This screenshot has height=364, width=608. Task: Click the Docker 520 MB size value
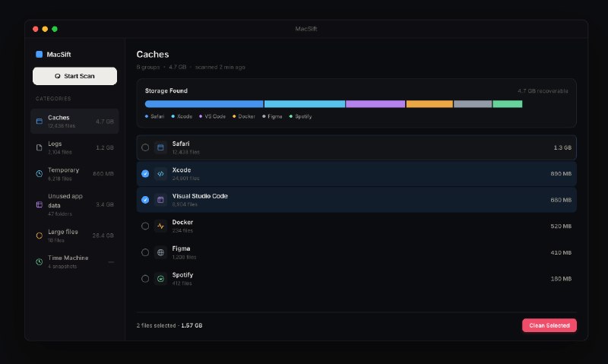(561, 226)
